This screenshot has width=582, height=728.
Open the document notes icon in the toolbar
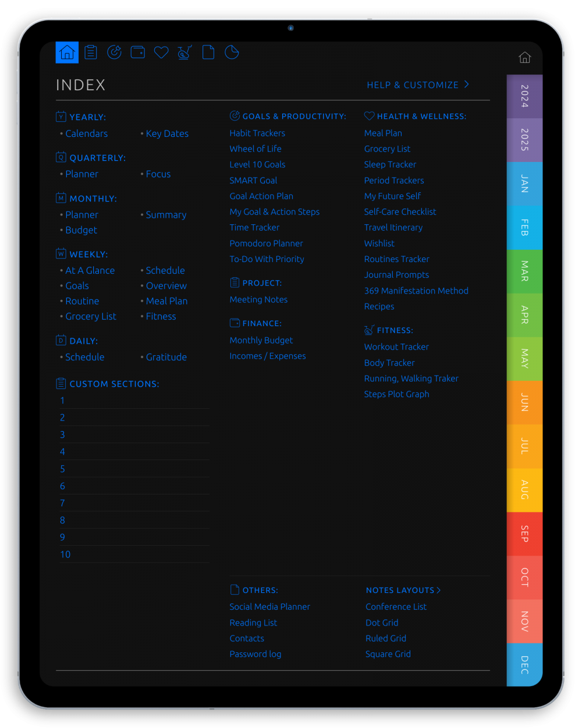click(x=208, y=52)
